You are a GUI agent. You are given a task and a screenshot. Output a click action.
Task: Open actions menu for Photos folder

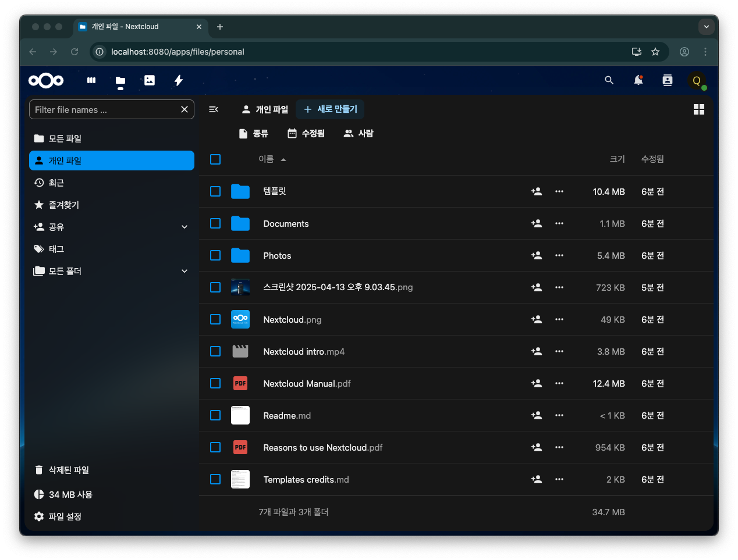[559, 255]
